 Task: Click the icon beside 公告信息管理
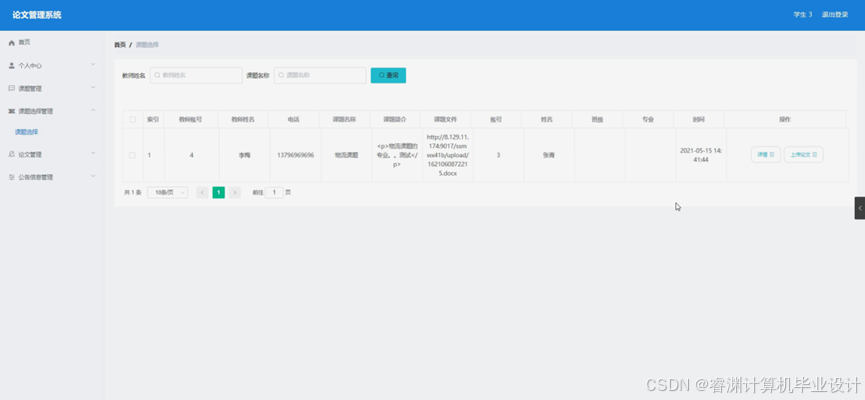[12, 177]
